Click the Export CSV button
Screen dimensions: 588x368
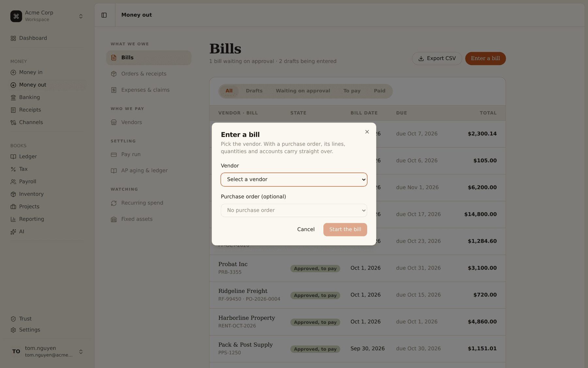tap(437, 59)
